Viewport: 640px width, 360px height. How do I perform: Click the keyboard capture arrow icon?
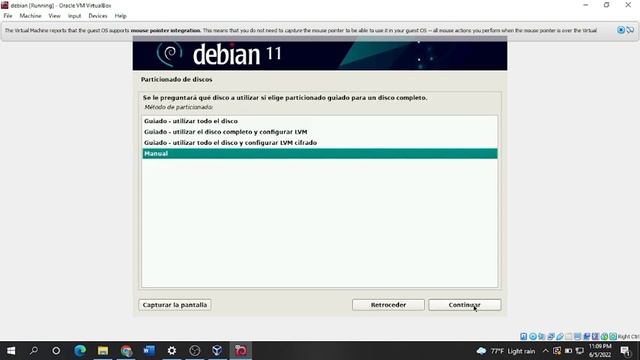click(613, 336)
